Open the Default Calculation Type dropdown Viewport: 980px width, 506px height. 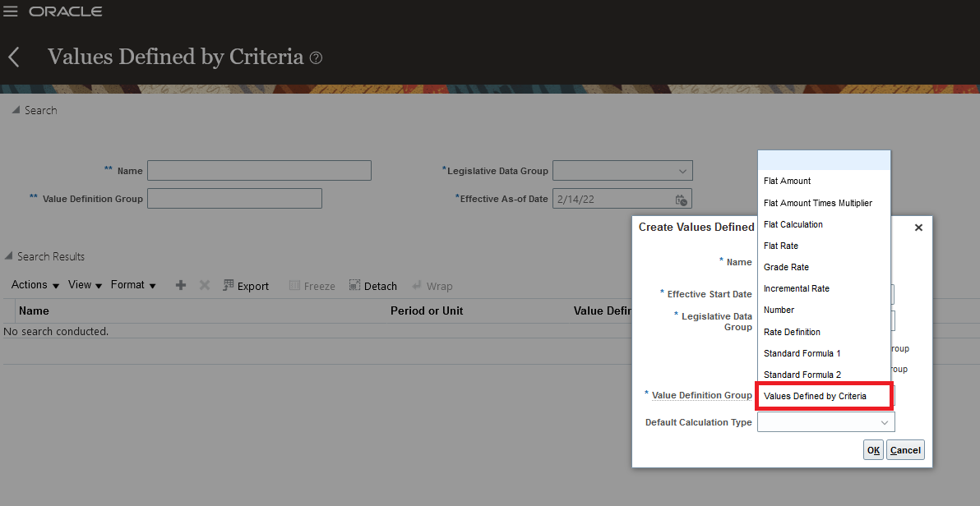tap(885, 422)
